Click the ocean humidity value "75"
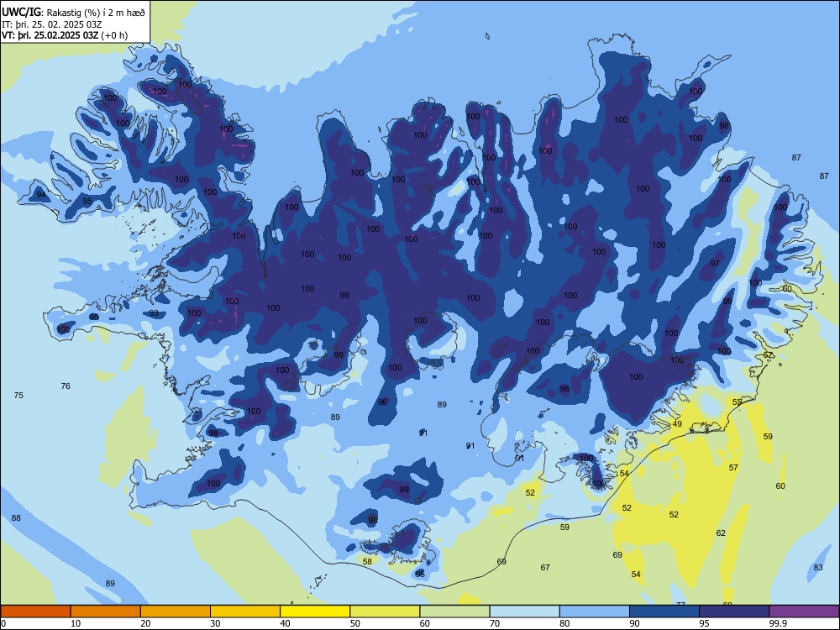This screenshot has width=840, height=630. [18, 396]
